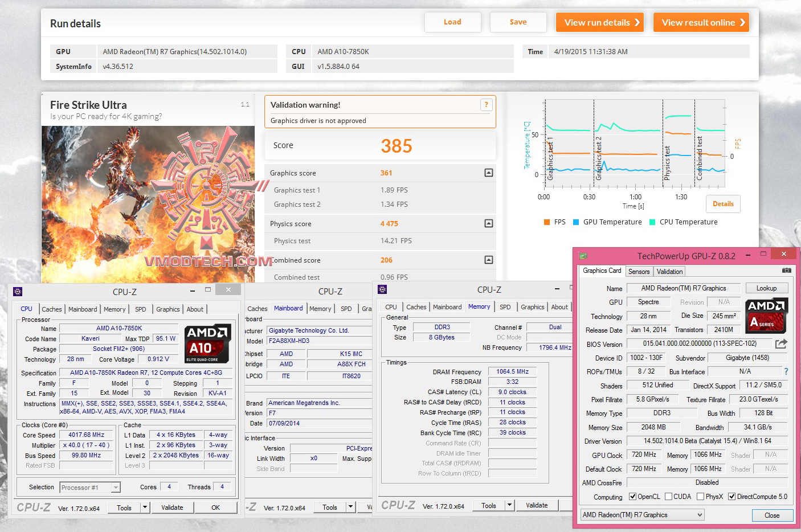Click the Subvendor value Gigabyte (1458)
Viewport: 801px width, 532px height.
[747, 358]
